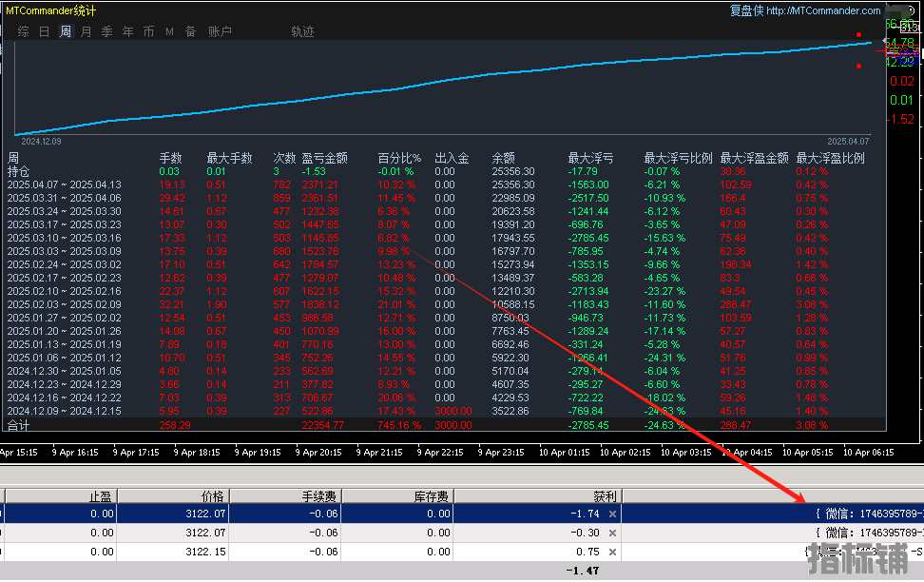The width and height of the screenshot is (924, 582).
Task: Select the 2025.04.07 ~ 2025.04.13 week row
Action: point(65,184)
